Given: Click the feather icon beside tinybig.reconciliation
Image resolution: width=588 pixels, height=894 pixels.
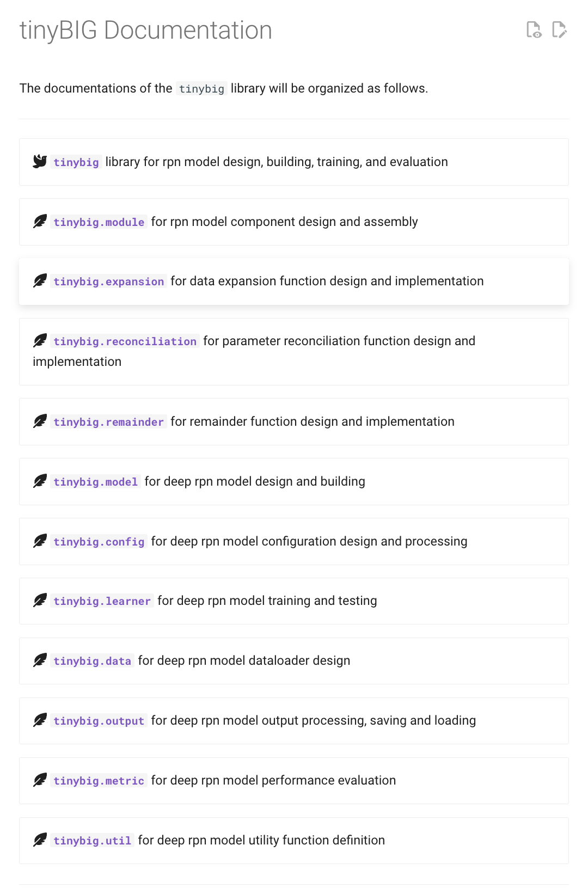Looking at the screenshot, I should pos(40,341).
